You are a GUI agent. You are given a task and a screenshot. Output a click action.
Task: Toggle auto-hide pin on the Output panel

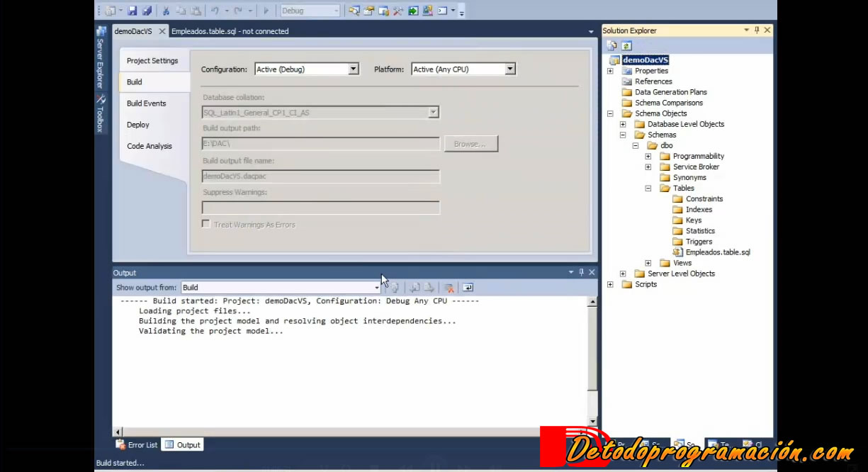tap(580, 271)
